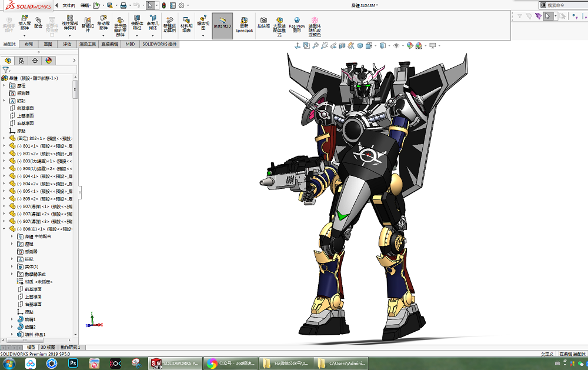Select 前基準面 under top assembly

(25, 108)
